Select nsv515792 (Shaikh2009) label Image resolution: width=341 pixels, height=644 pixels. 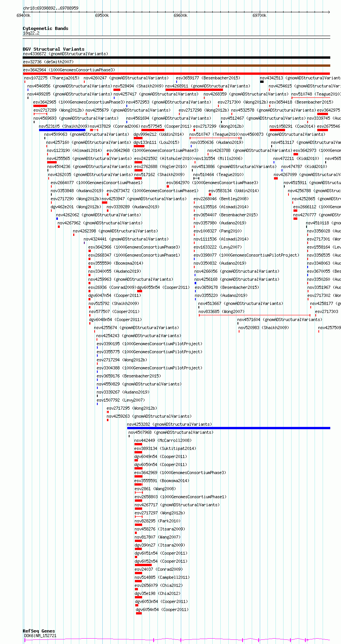click(114, 303)
